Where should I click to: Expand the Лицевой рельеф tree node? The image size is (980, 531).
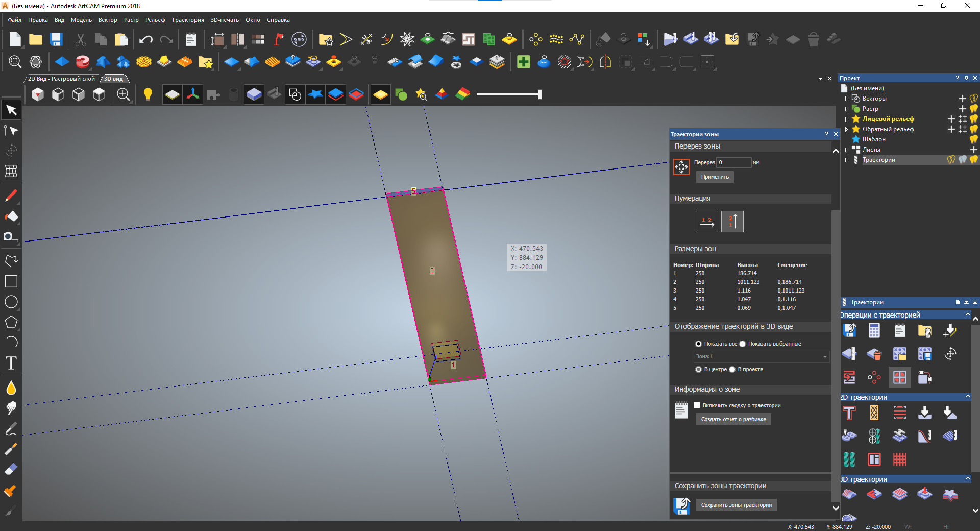(846, 119)
